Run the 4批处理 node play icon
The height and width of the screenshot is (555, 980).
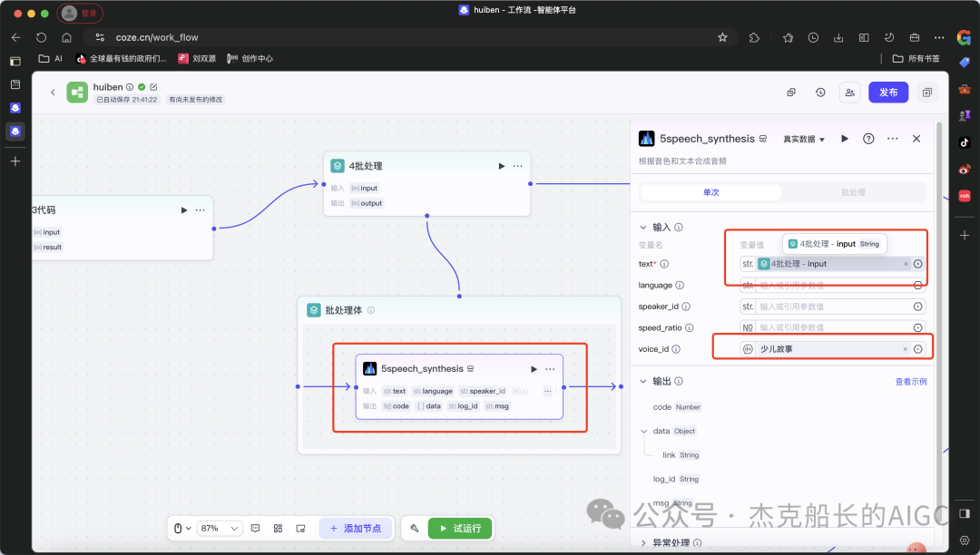(501, 166)
